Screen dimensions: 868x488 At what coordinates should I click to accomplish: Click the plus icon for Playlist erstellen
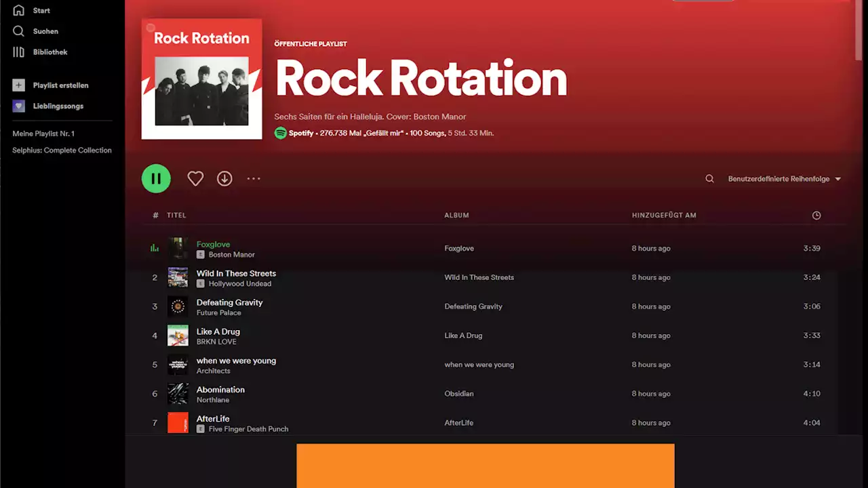tap(18, 85)
